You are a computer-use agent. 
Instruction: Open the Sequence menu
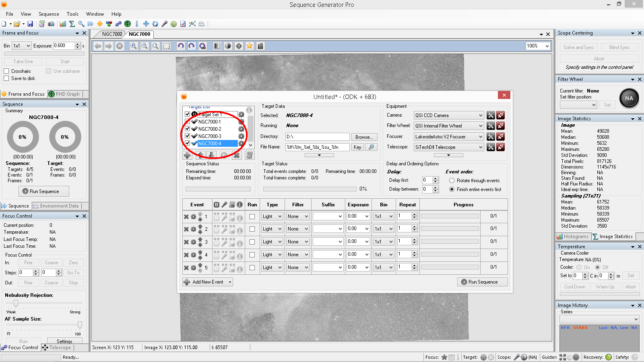49,14
